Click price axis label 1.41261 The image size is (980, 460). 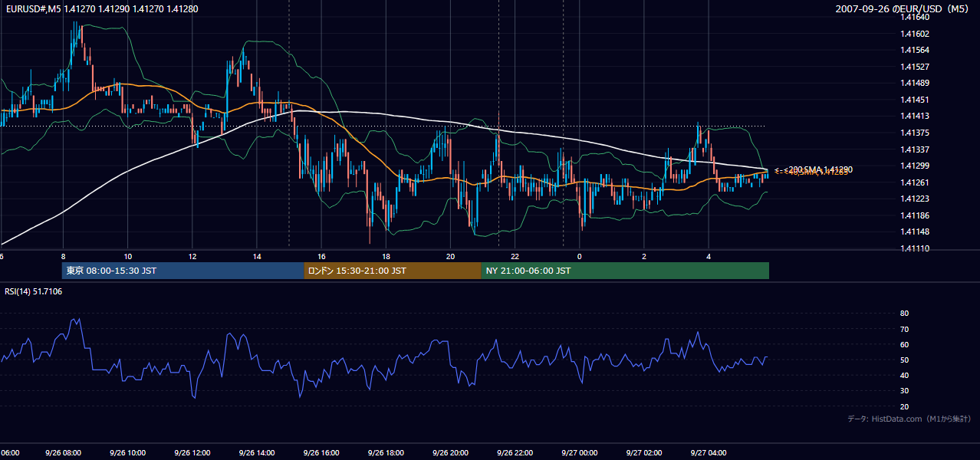(x=916, y=182)
